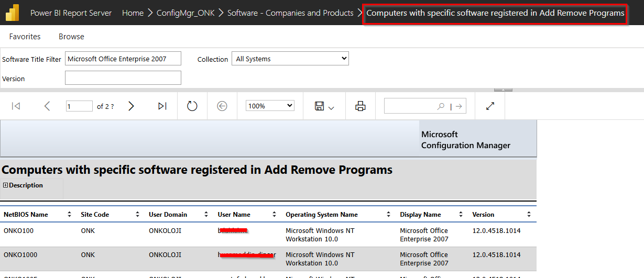
Task: Sort by NetBIOS Name column
Action: click(69, 215)
